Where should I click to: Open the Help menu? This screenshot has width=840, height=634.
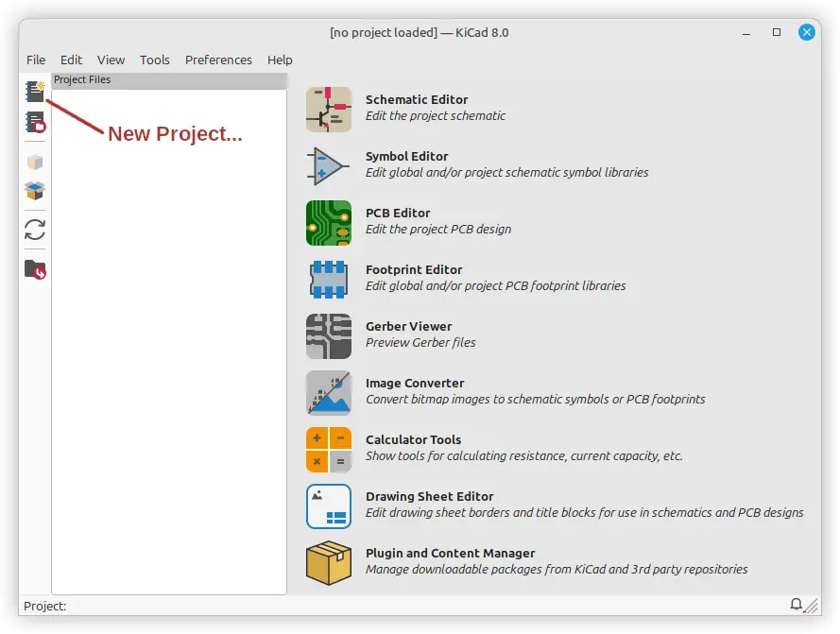(280, 60)
